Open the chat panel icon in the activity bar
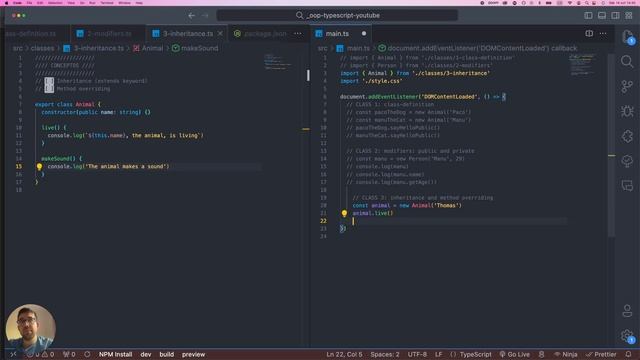The height and width of the screenshot is (360, 640). pyautogui.click(x=627, y=186)
